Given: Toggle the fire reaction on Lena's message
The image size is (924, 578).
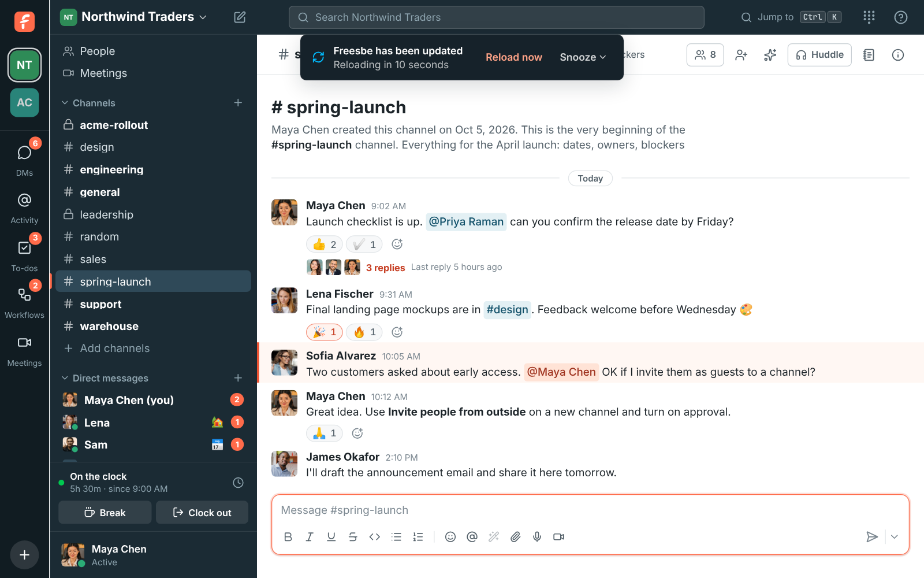Looking at the screenshot, I should [364, 332].
